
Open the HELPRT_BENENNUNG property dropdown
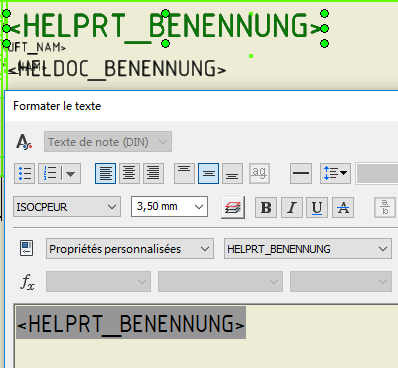(308, 249)
